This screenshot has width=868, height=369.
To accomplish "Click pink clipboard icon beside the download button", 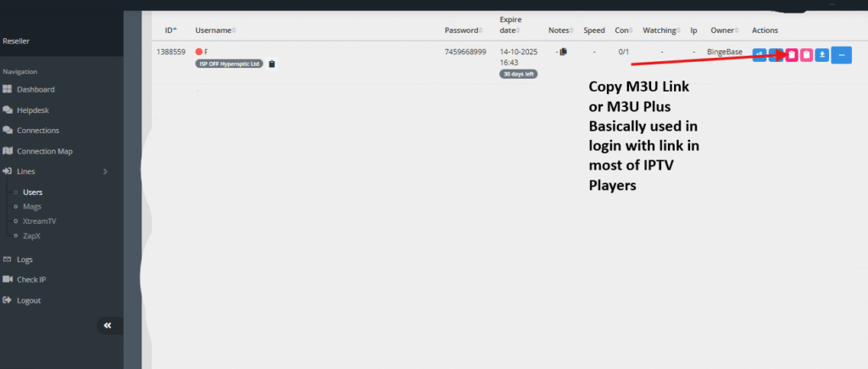I will coord(807,55).
